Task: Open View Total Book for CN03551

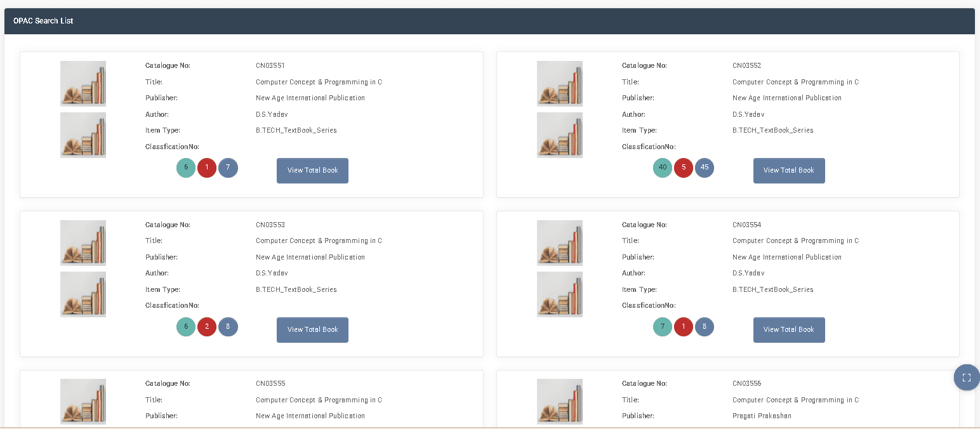Action: [312, 171]
